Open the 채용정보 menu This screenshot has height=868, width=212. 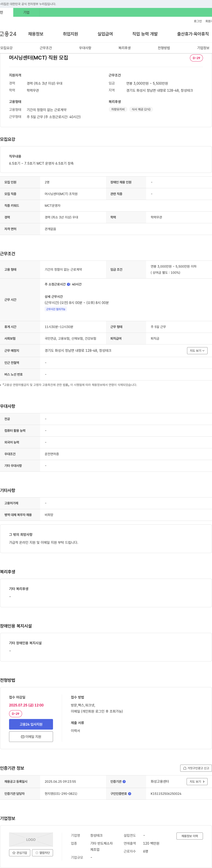point(36,34)
